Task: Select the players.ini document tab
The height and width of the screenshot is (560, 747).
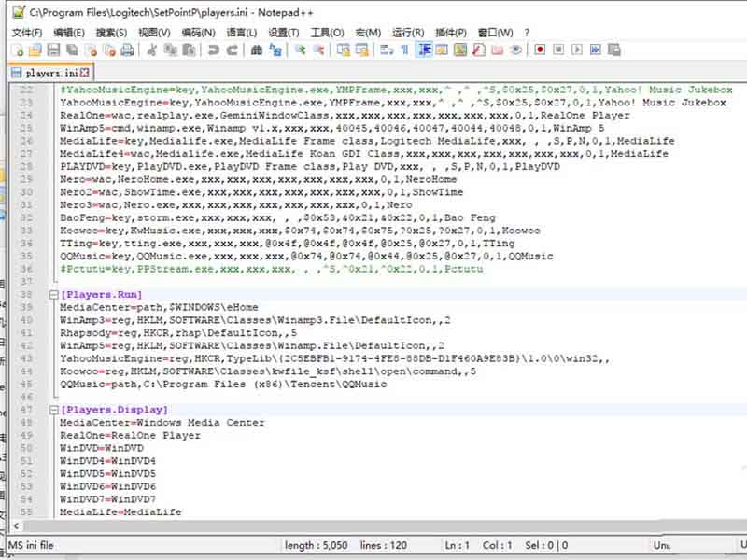Action: (50, 73)
